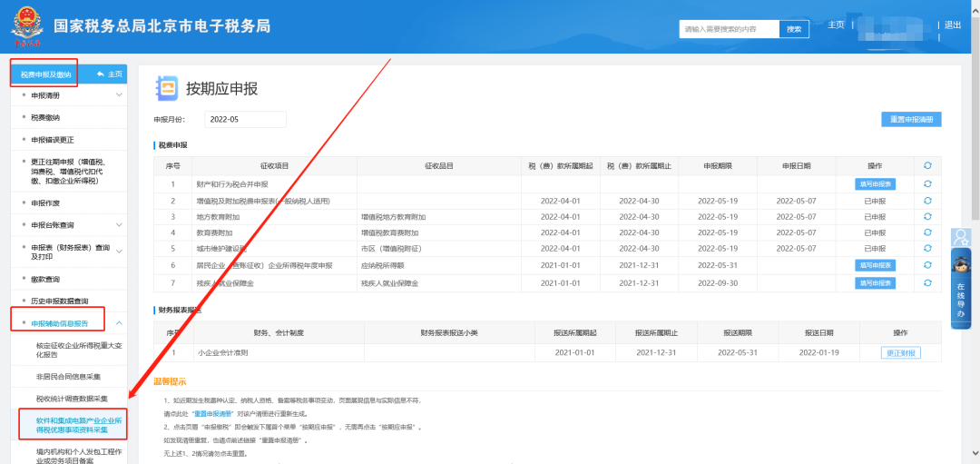
Task: Refresh the 财产和行为税合并申报 row
Action: [x=927, y=183]
